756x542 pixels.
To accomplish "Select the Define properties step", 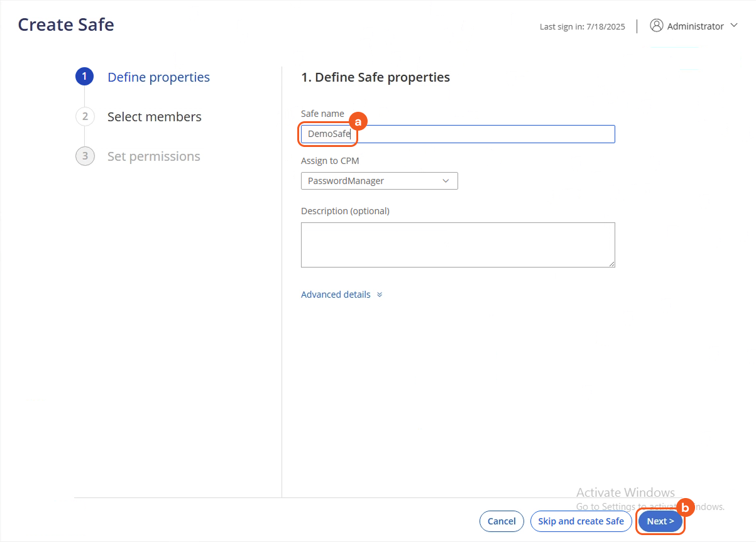I will click(158, 77).
